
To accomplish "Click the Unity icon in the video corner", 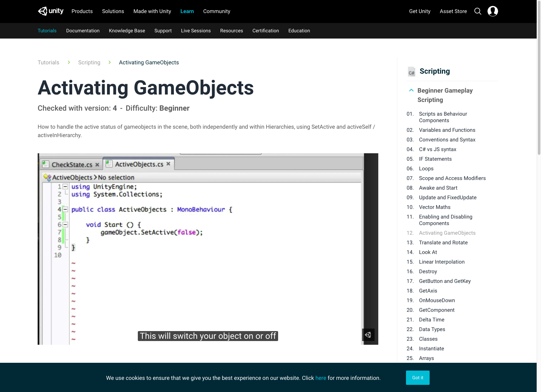I will pyautogui.click(x=368, y=335).
